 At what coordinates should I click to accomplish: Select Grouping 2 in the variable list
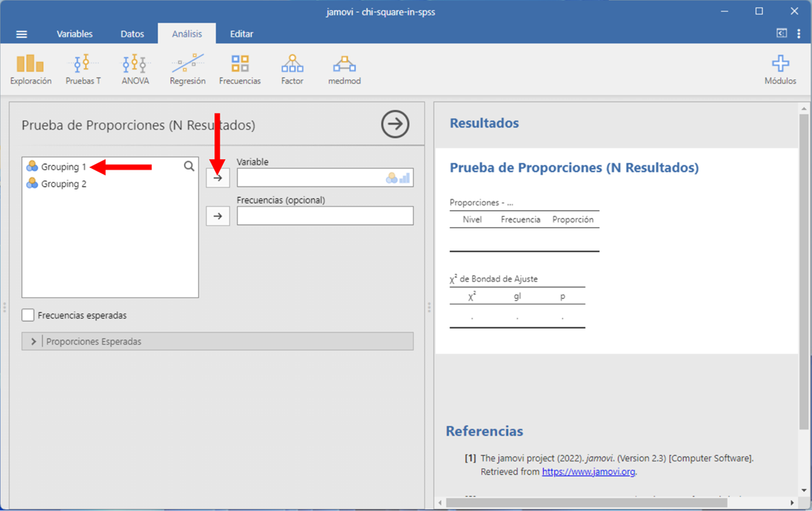[63, 184]
